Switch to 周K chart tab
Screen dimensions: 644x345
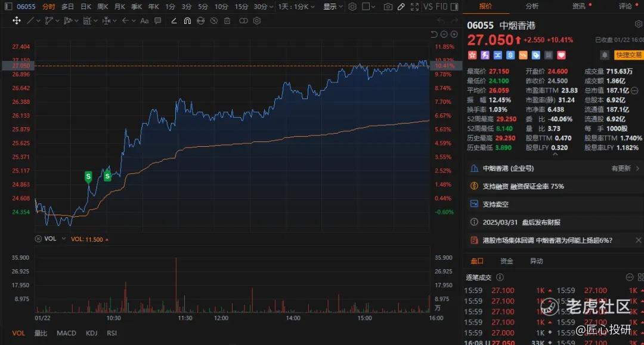103,7
